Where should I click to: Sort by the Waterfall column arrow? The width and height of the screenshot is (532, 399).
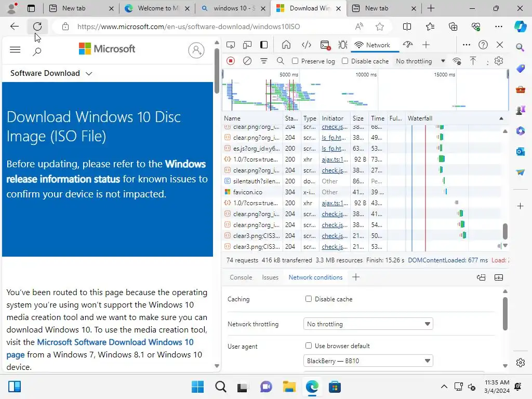click(x=501, y=118)
